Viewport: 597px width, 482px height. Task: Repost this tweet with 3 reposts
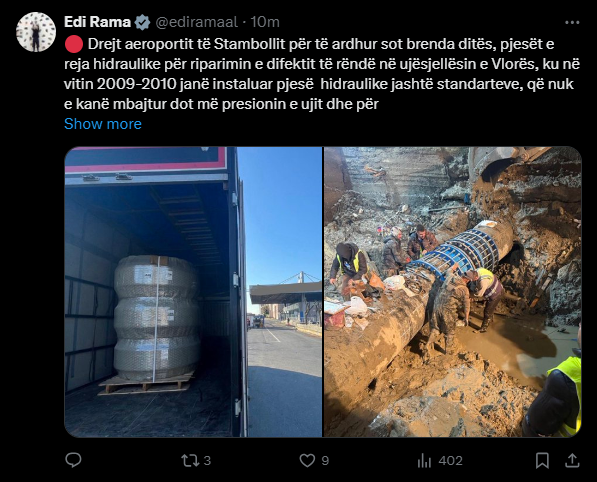pos(190,461)
